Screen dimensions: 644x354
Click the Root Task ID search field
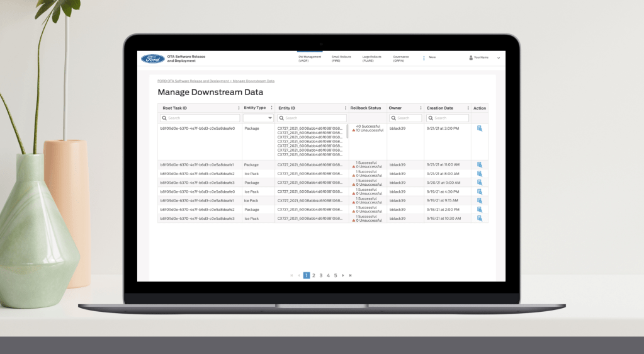200,118
